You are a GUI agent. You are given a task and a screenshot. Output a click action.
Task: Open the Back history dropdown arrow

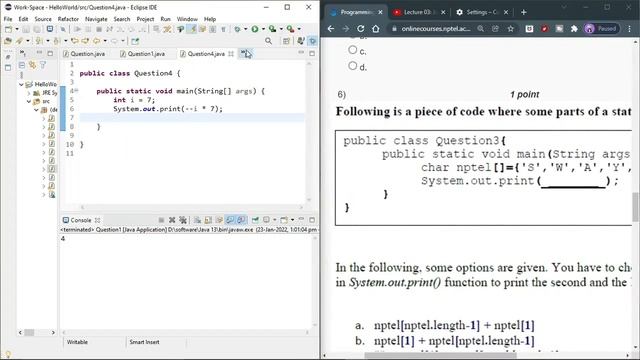coord(105,41)
